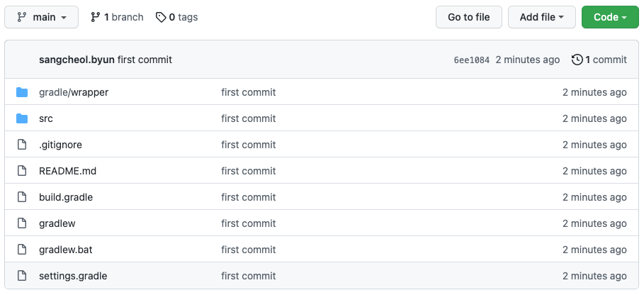Image resolution: width=644 pixels, height=295 pixels.
Task: Open the src folder link
Action: (x=46, y=118)
